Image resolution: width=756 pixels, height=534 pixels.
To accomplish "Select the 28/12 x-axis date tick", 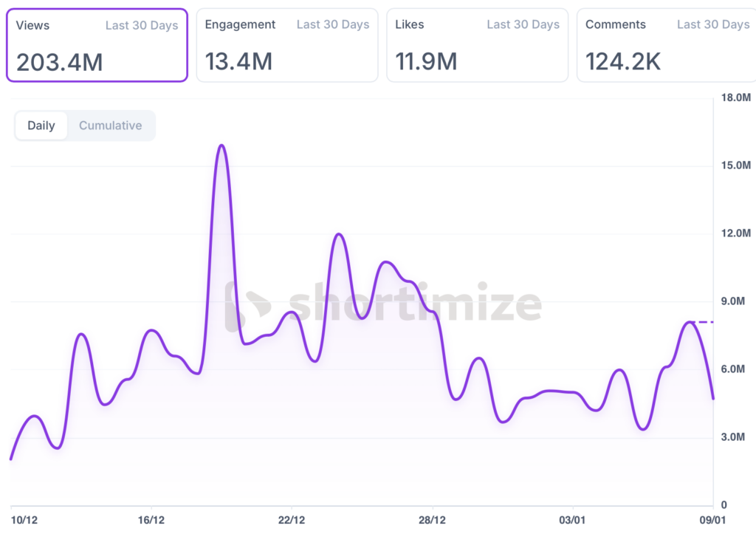I will [x=432, y=520].
